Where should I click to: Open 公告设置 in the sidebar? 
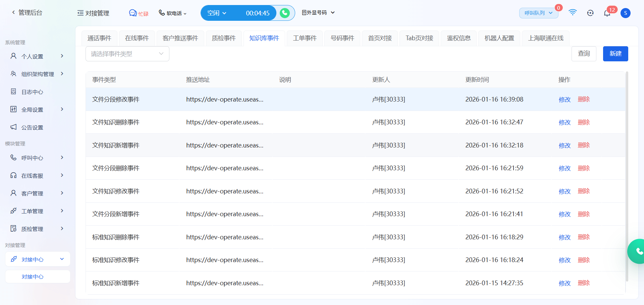(x=32, y=127)
